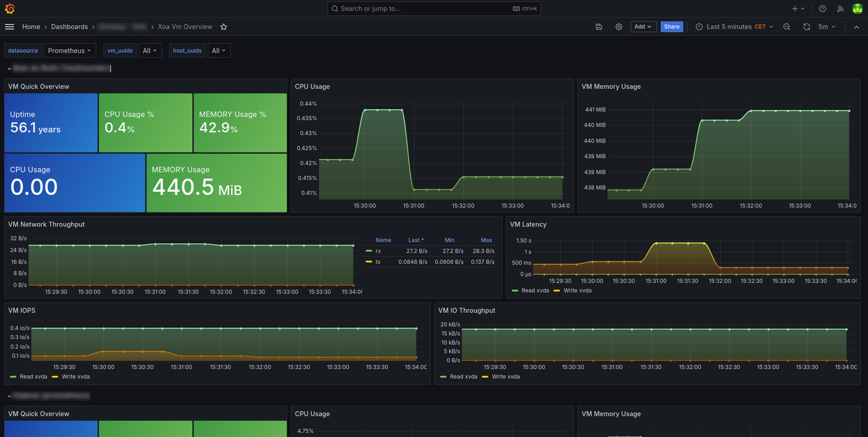The height and width of the screenshot is (437, 868).
Task: Click the refresh dashboard icon
Action: tap(806, 27)
